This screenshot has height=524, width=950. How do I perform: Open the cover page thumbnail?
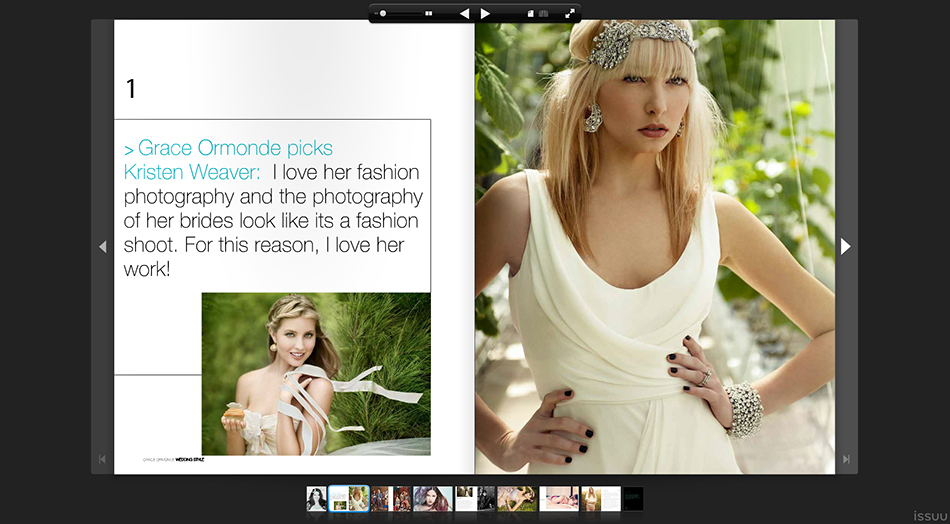[317, 498]
